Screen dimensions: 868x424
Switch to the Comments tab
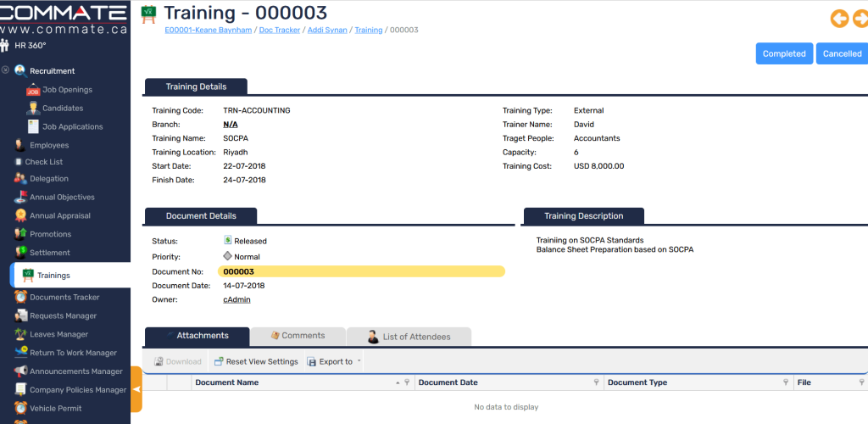(x=298, y=336)
